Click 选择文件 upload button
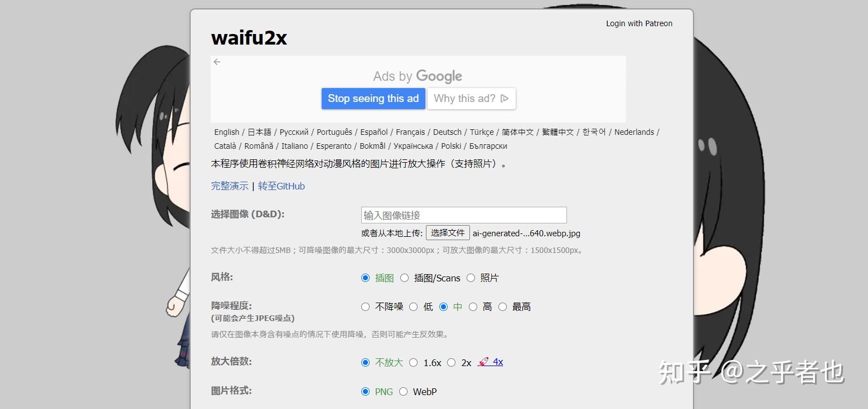The image size is (868, 409). (x=448, y=233)
